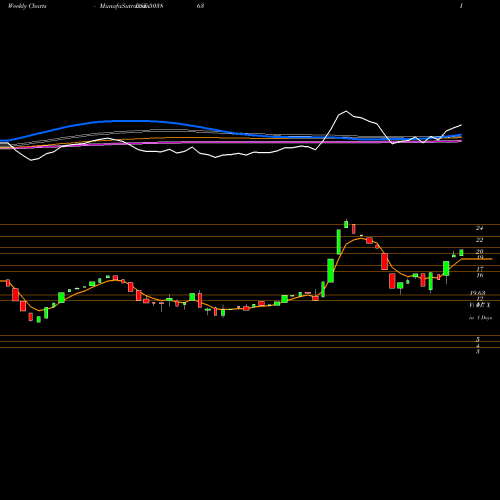
Task: Click the white indicator line's highest peak
Action: [x=346, y=111]
